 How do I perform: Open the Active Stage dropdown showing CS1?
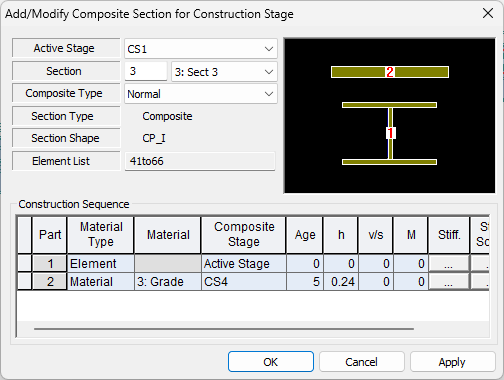(x=201, y=49)
